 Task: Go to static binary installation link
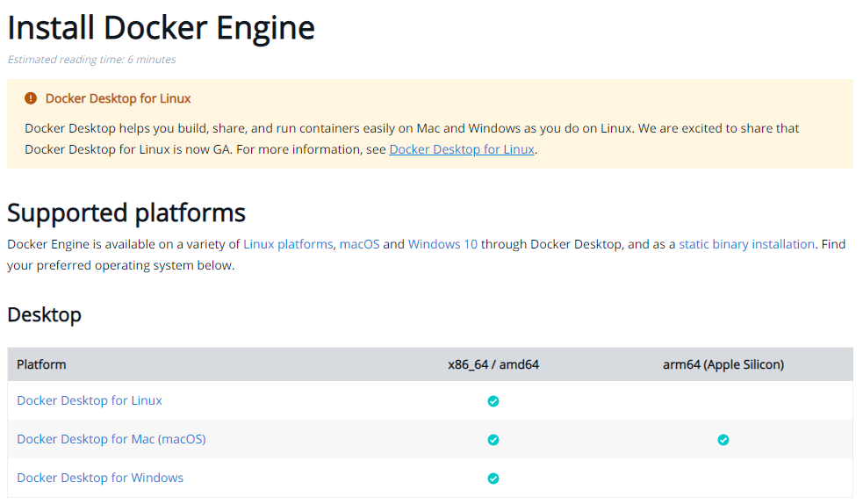coord(746,244)
